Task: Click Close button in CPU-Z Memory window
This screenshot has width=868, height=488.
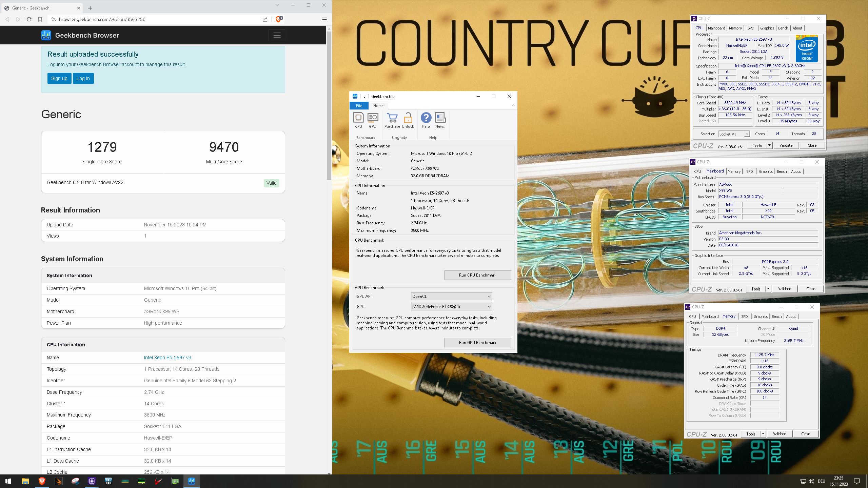Action: (806, 434)
